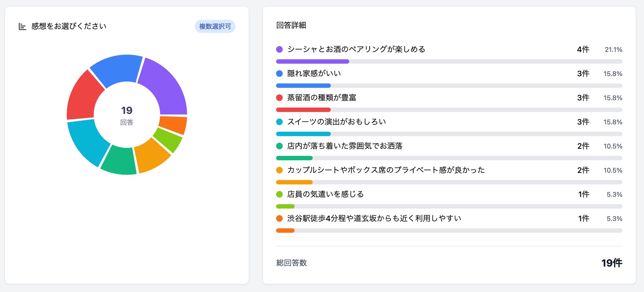Click the purple dot for シーシャとお酒のペアリング
Viewport: 644px width, 292px height.
click(279, 49)
